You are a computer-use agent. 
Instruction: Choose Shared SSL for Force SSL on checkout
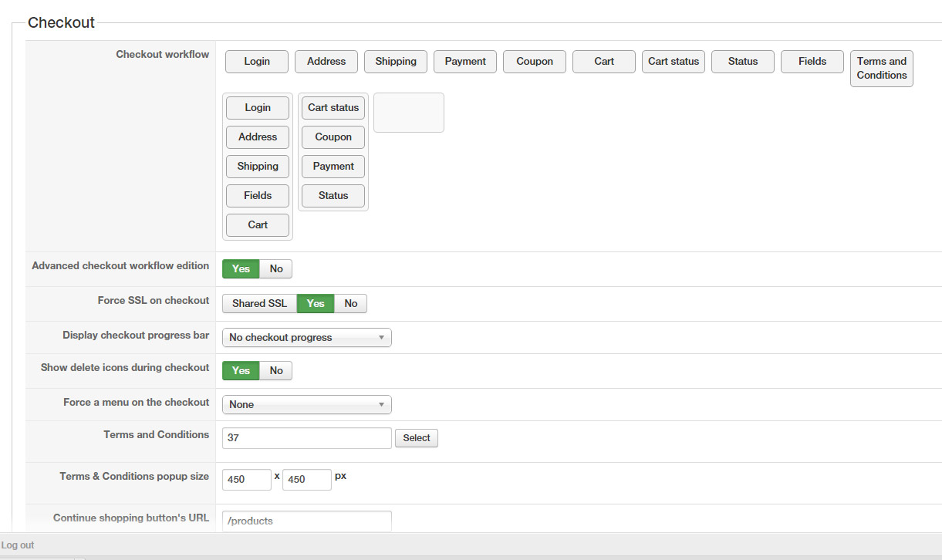pos(259,304)
